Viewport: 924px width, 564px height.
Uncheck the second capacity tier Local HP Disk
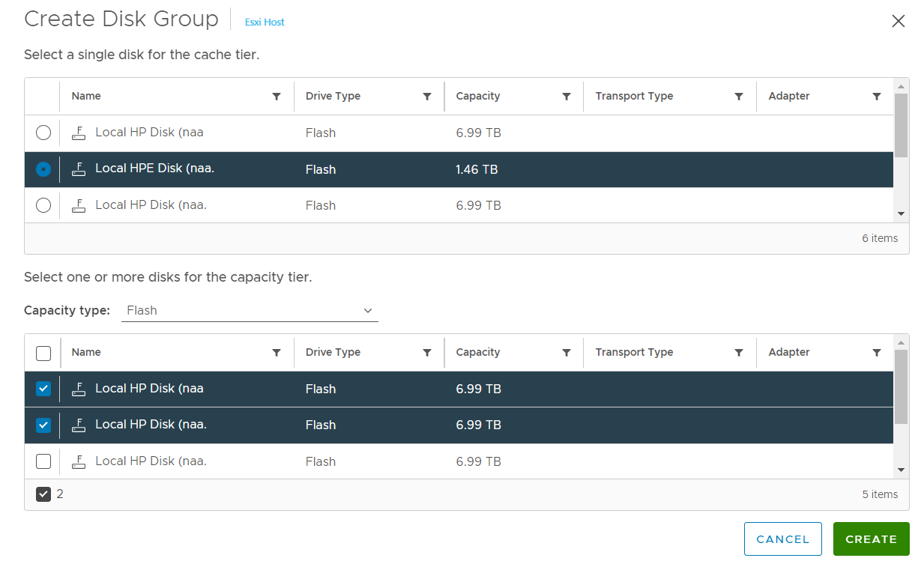pyautogui.click(x=43, y=425)
